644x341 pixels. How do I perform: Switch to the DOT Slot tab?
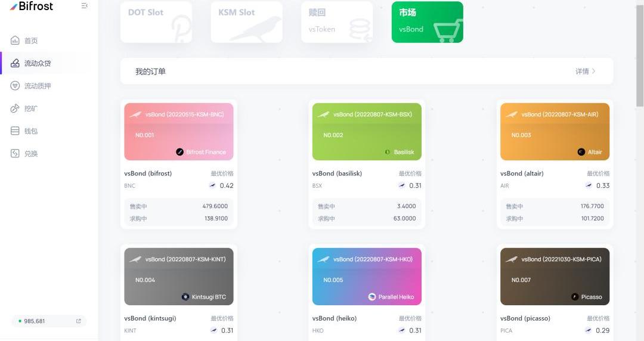click(x=156, y=22)
